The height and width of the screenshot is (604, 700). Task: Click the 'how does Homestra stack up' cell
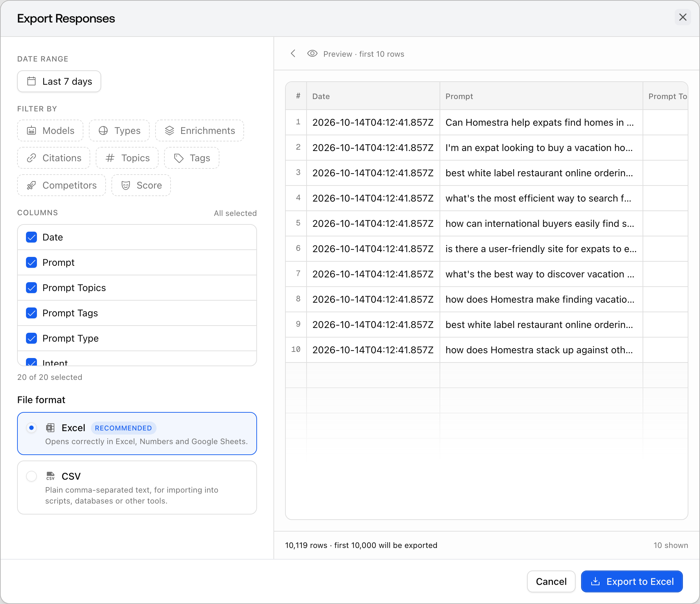[x=541, y=350]
